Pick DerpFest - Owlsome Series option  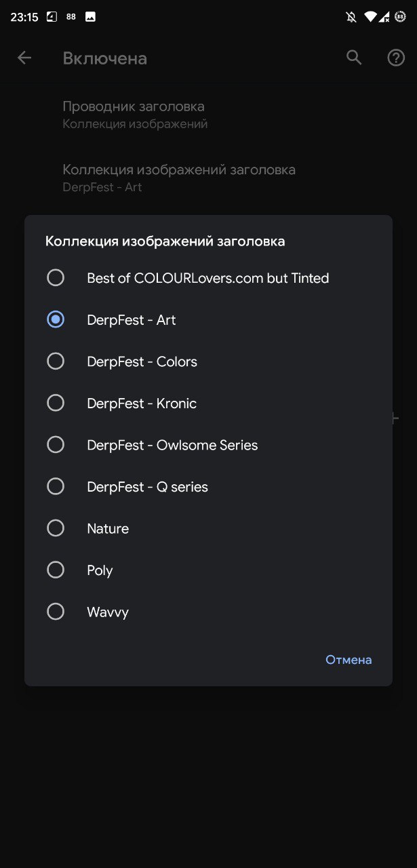coord(56,445)
